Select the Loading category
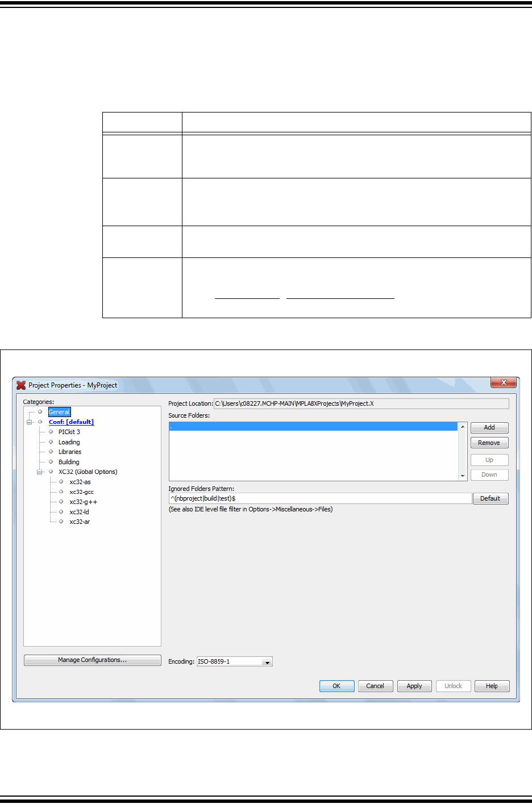Screen dimensions: 532x812 pyautogui.click(x=69, y=442)
